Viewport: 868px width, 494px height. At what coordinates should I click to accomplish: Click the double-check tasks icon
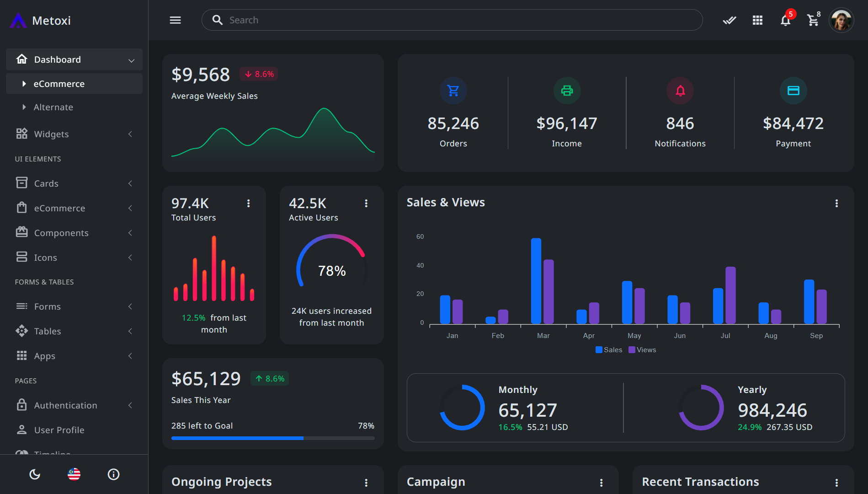[729, 20]
